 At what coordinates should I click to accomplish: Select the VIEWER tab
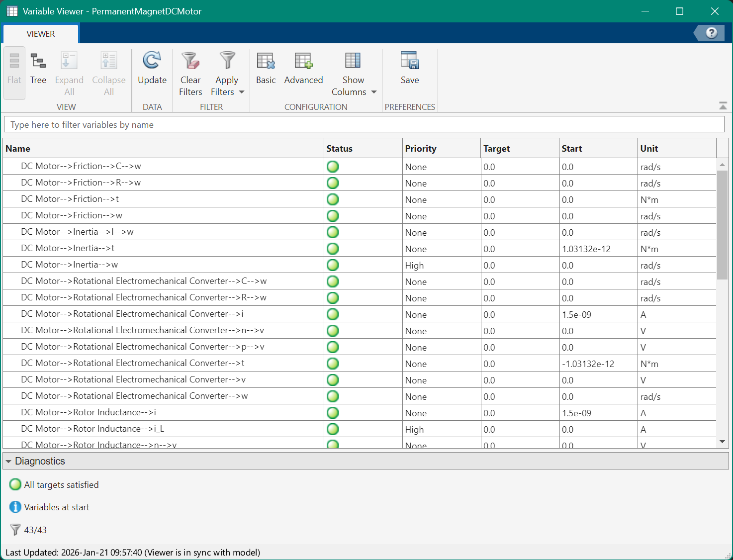[x=41, y=34]
